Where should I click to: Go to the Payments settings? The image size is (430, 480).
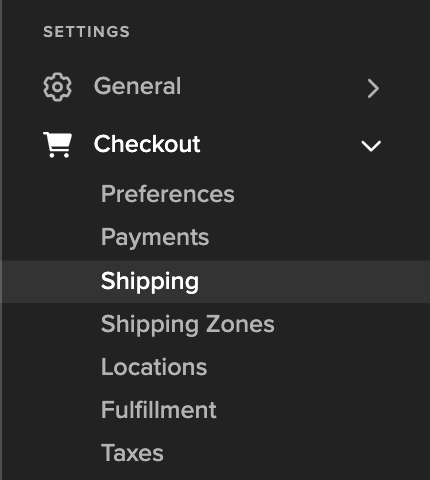pyautogui.click(x=155, y=238)
